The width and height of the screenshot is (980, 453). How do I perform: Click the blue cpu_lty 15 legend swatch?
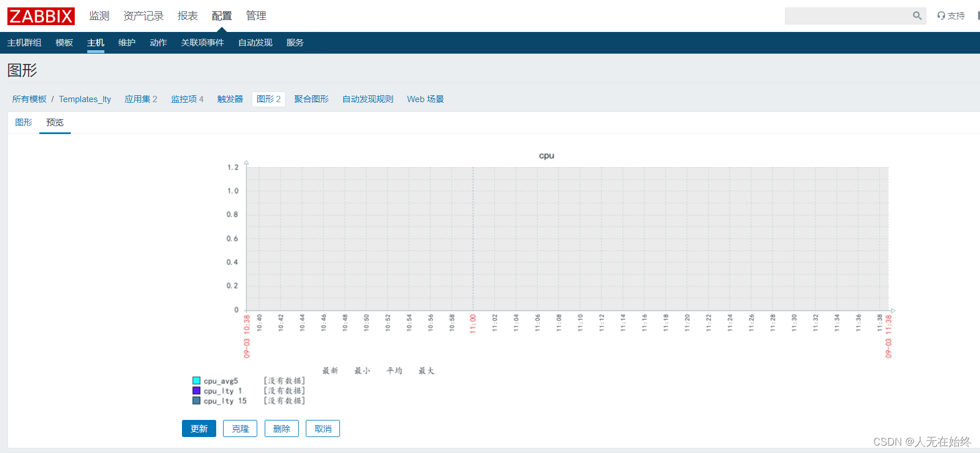(196, 401)
